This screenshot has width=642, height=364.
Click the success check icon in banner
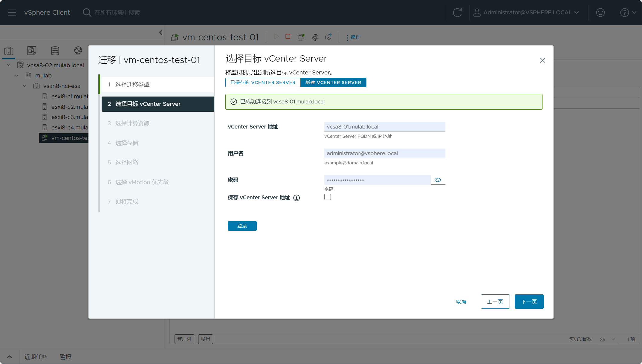coord(234,102)
